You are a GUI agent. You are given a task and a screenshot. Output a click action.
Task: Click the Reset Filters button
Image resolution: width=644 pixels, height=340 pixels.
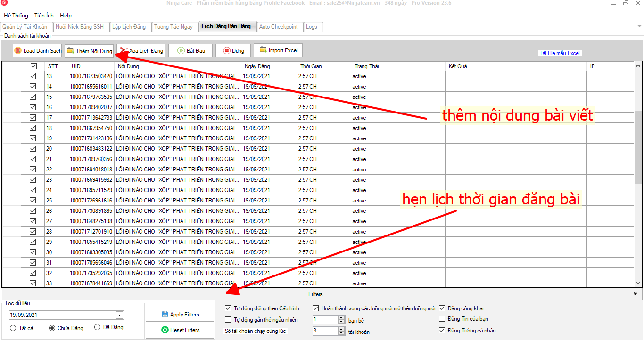(x=180, y=330)
